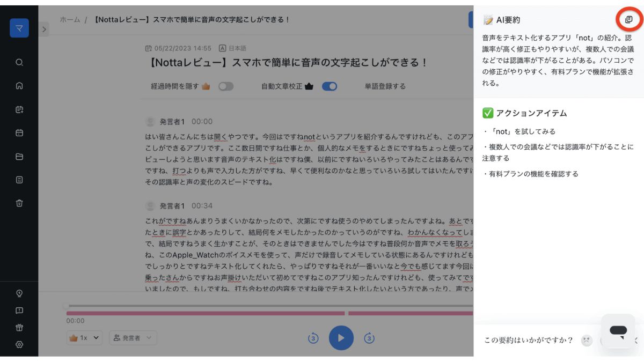This screenshot has height=362, width=644.
Task: Click 単語登録する
Action: tap(385, 86)
